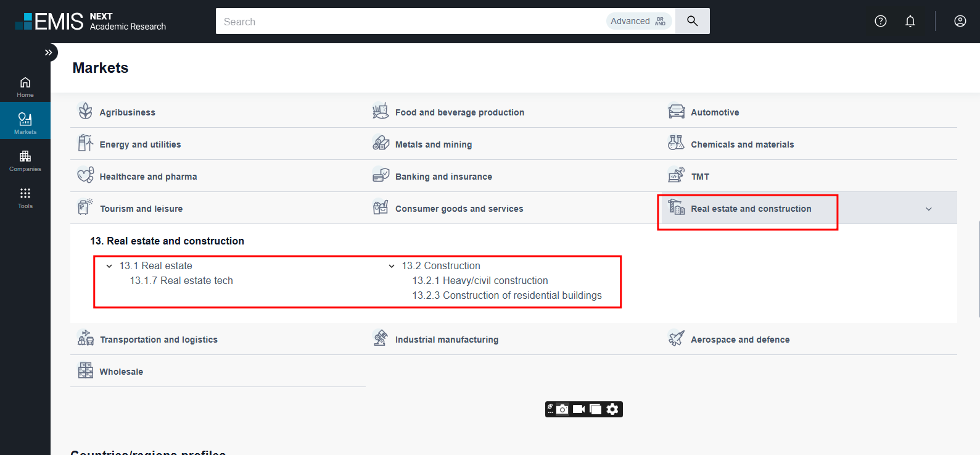Open the Tools grid menu
This screenshot has height=455, width=980.
coord(25,198)
